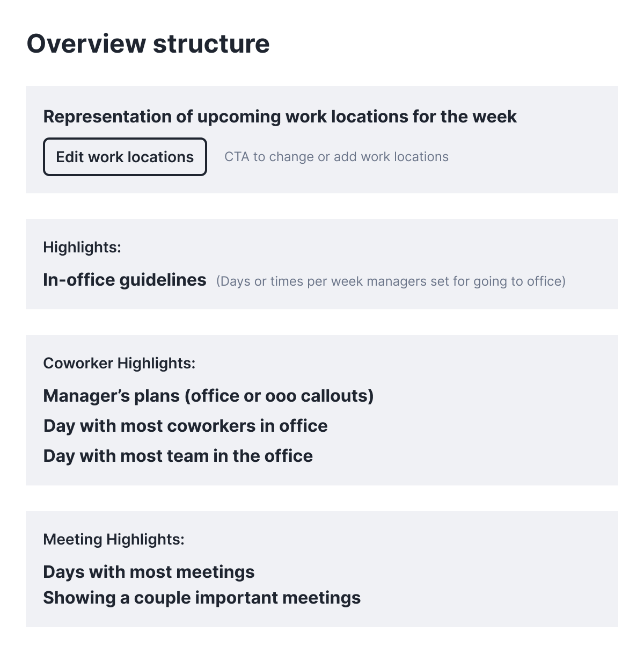
Task: Click the Overview structure page title
Action: pos(148,43)
